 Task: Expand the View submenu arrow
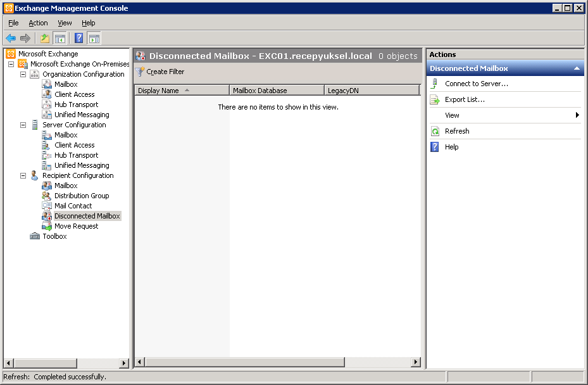coord(577,115)
